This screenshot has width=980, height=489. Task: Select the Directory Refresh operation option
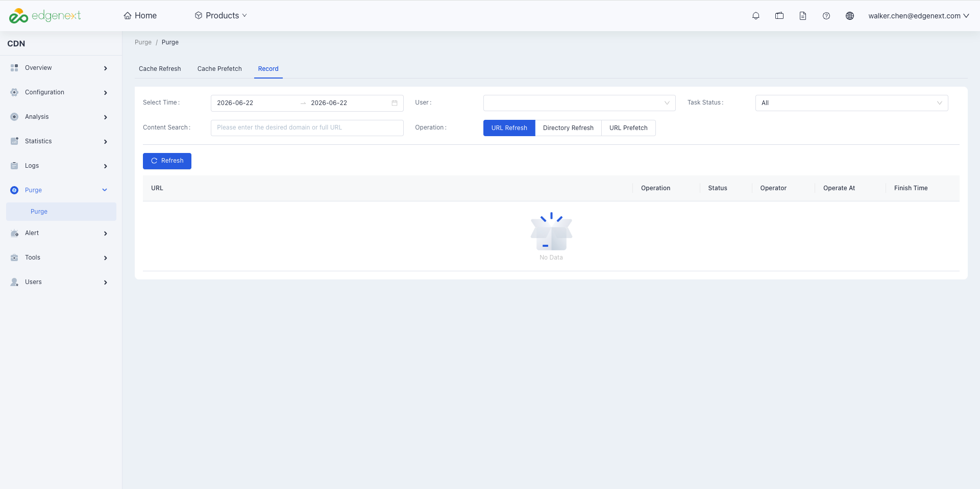coord(568,128)
